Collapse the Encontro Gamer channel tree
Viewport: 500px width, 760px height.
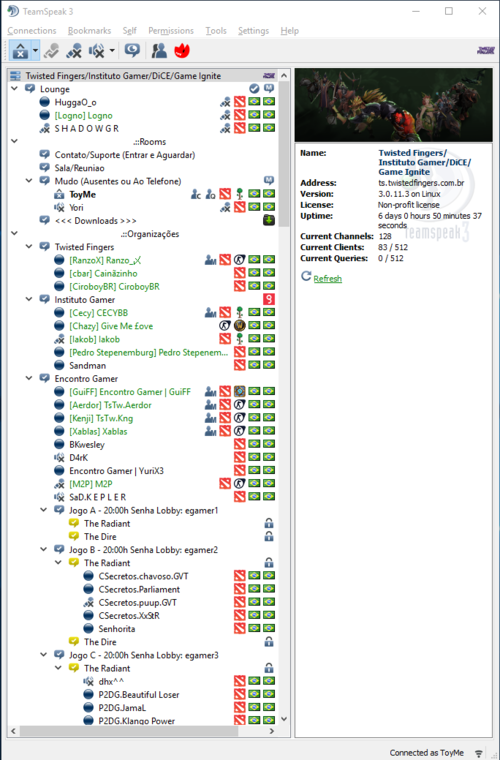click(x=29, y=378)
